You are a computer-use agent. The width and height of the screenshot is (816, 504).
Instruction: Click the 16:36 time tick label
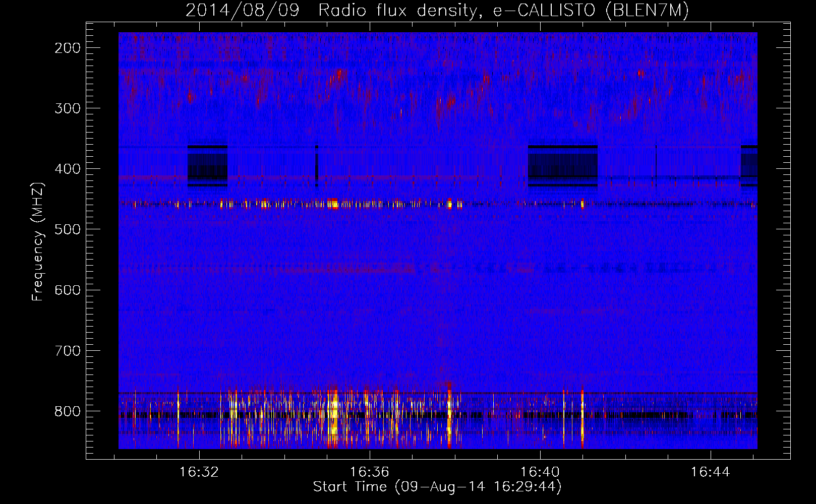(370, 472)
